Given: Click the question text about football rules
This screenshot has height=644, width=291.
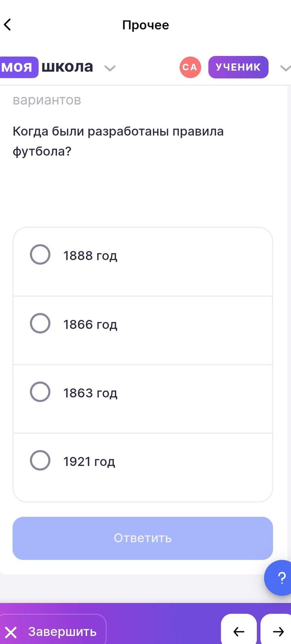Looking at the screenshot, I should pyautogui.click(x=118, y=141).
